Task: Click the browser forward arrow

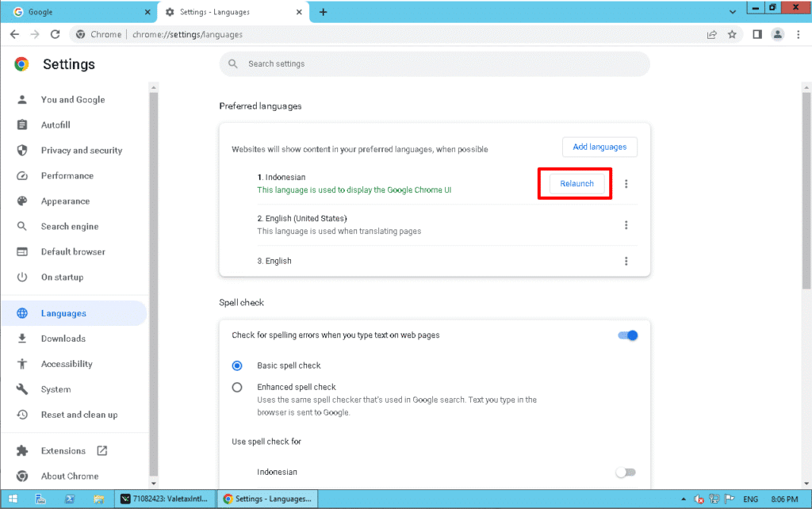Action: click(x=35, y=34)
